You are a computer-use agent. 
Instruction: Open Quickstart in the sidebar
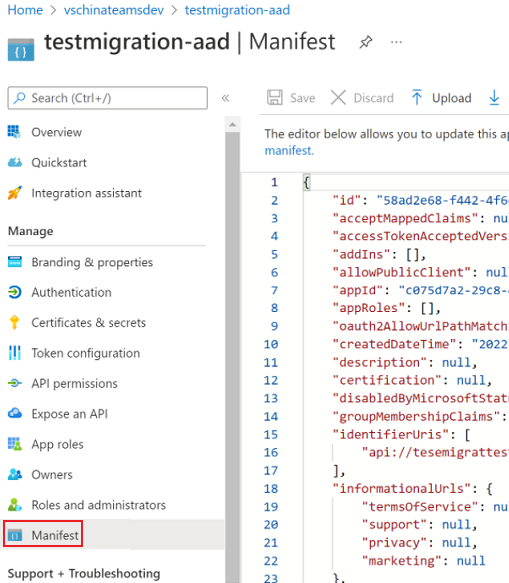[59, 162]
